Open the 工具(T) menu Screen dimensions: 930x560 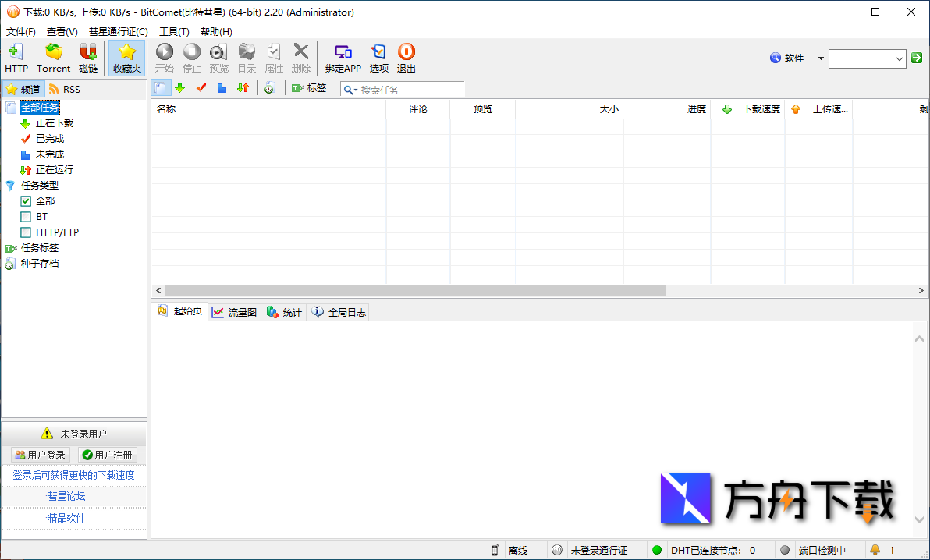coord(174,32)
